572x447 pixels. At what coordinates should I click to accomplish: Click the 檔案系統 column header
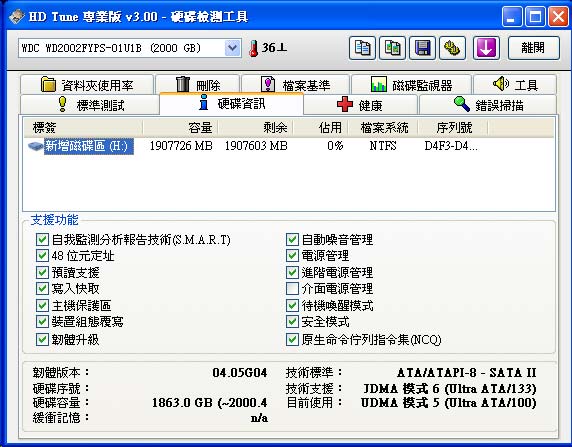coord(383,128)
